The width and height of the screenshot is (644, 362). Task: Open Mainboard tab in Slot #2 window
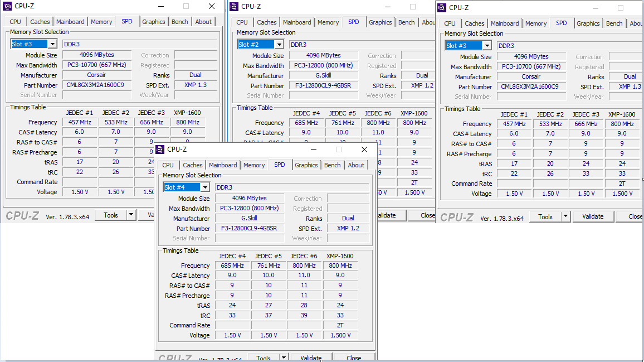click(297, 22)
